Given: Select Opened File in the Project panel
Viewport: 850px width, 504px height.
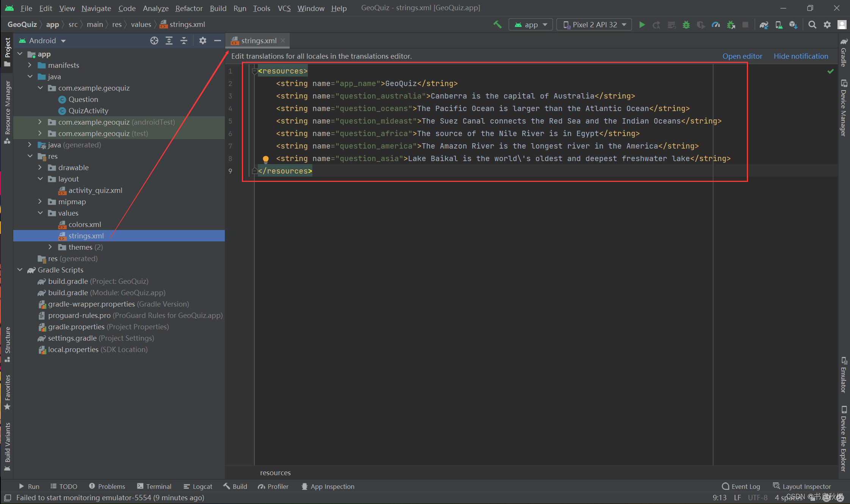Looking at the screenshot, I should pyautogui.click(x=154, y=41).
